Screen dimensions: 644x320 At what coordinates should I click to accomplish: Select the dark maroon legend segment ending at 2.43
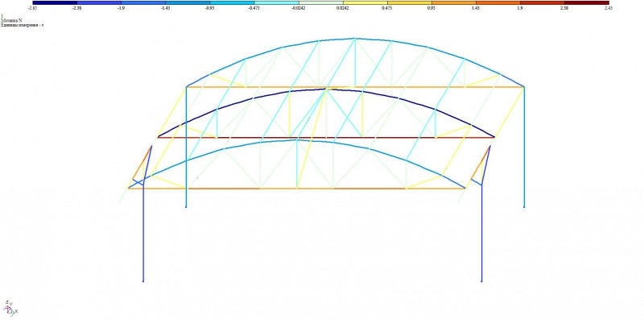coord(587,2)
